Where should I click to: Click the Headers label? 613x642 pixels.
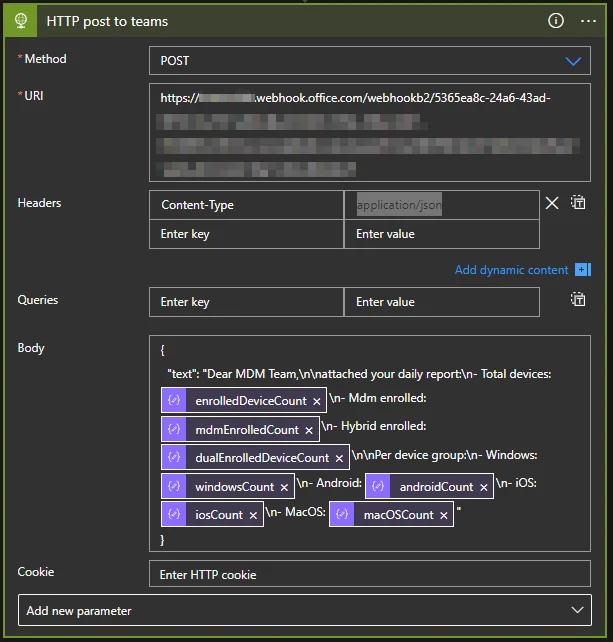[39, 203]
